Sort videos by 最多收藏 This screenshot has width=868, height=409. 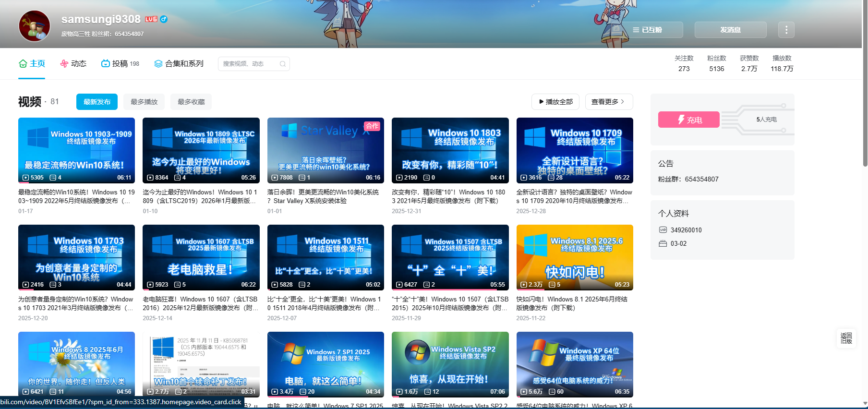tap(191, 102)
